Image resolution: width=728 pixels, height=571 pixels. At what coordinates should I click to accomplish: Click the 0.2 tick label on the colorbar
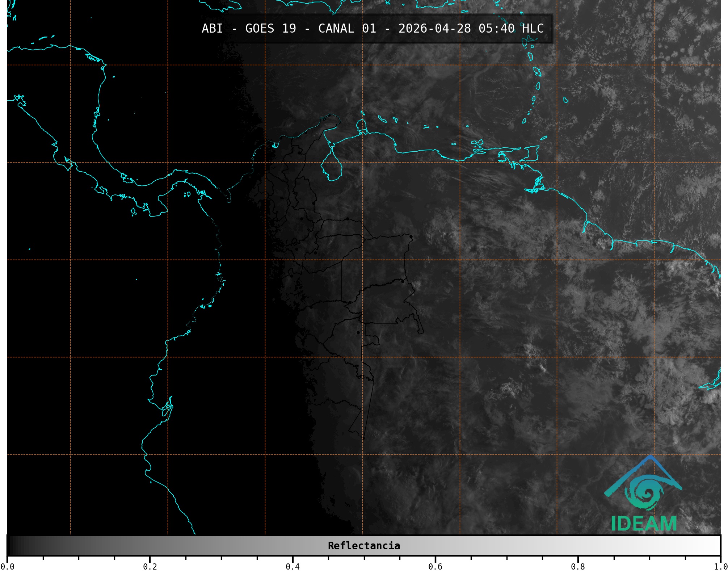(x=150, y=566)
